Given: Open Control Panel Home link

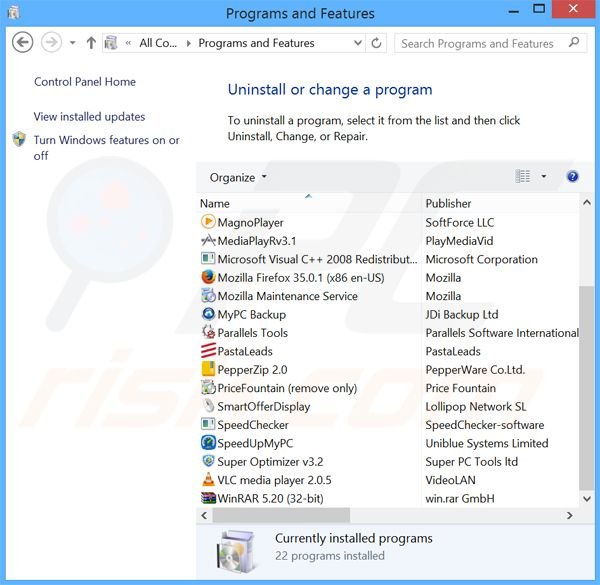Looking at the screenshot, I should tap(85, 81).
